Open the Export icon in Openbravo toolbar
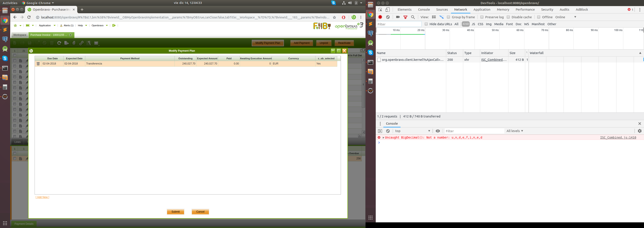Screen dimensions: 644x228 pos(67,43)
